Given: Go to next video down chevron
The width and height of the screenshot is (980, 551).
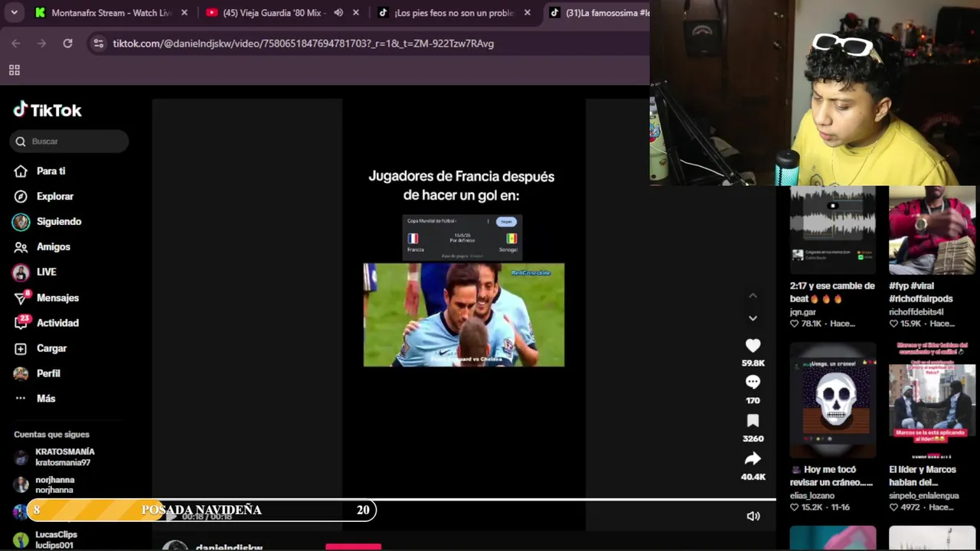Looking at the screenshot, I should tap(753, 318).
